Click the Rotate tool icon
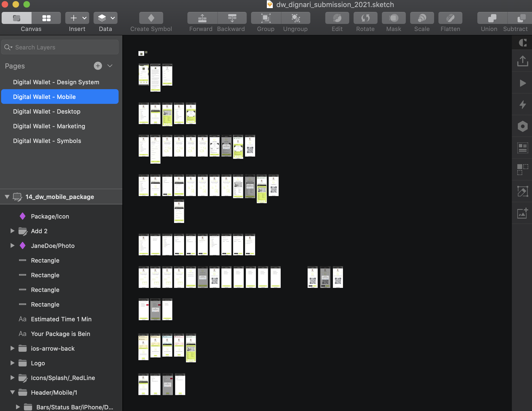This screenshot has width=532, height=411. [x=365, y=18]
